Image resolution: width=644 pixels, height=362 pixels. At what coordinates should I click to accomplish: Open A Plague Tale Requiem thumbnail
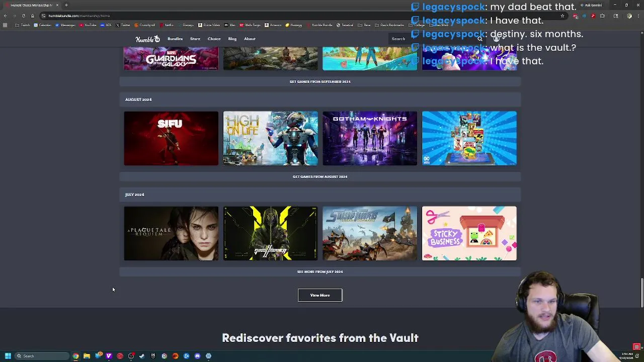171,233
